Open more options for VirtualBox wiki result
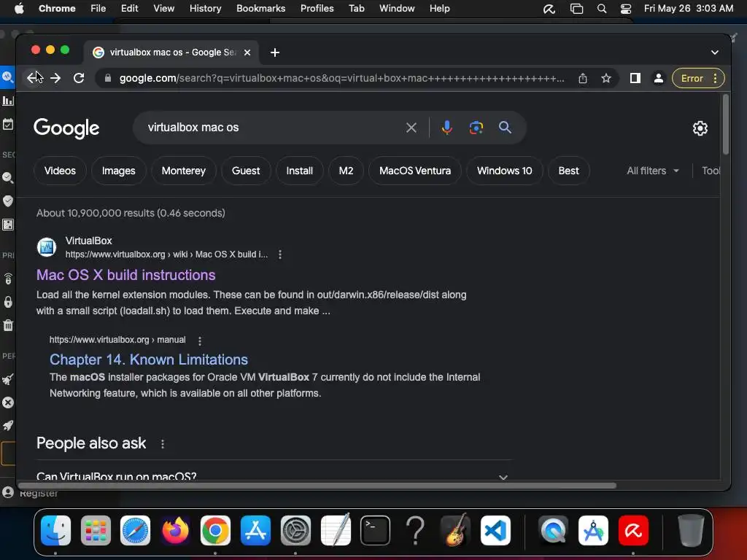This screenshot has width=747, height=560. pyautogui.click(x=280, y=254)
